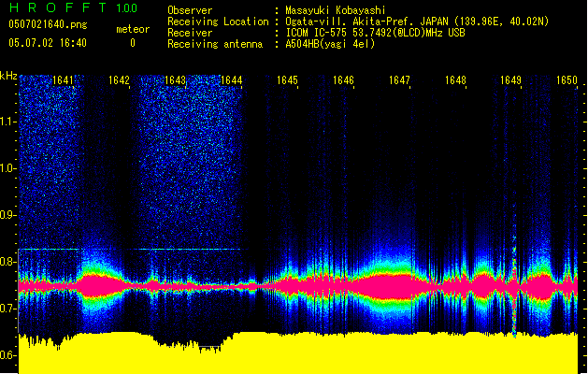
Task: Click the 1644 time marker
Action: (232, 80)
